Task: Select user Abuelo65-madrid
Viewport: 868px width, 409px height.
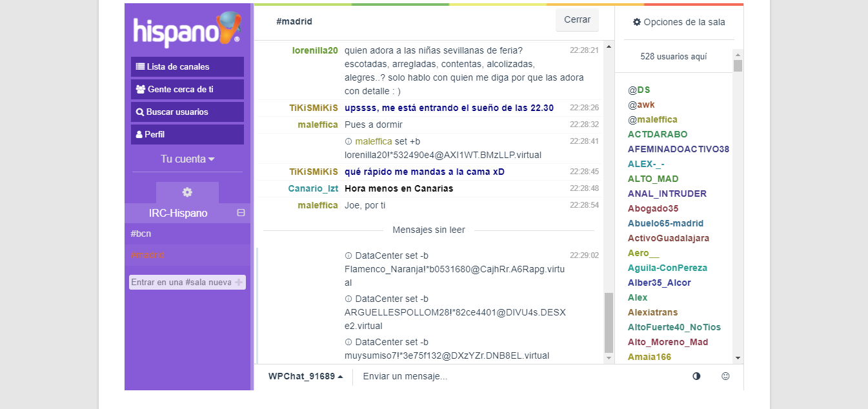Action: tap(665, 223)
